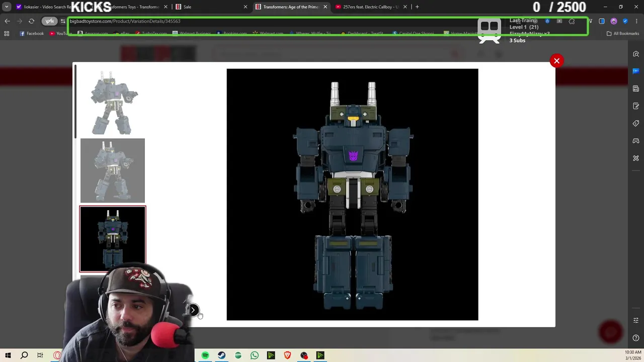
Task: Open a new browser tab
Action: coord(417,7)
